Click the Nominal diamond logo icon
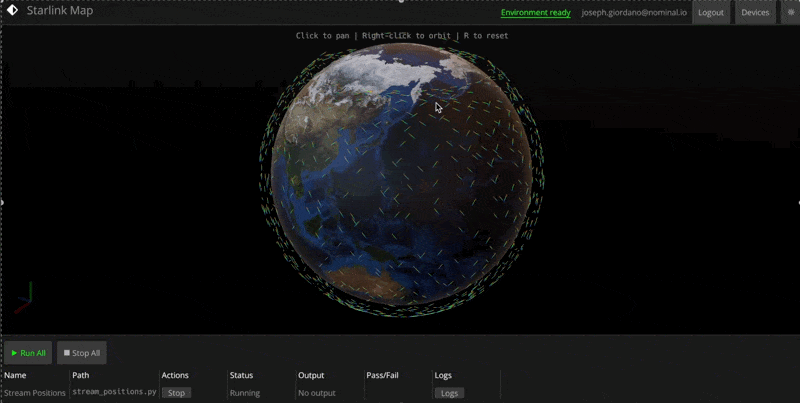Viewport: 800px width, 403px height. pos(12,10)
